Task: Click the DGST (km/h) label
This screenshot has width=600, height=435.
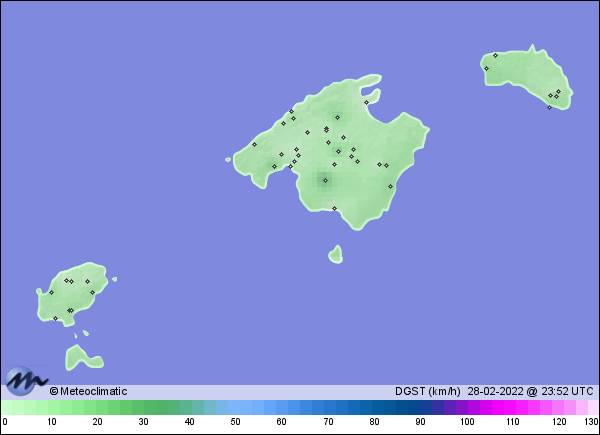Action: click(x=427, y=391)
